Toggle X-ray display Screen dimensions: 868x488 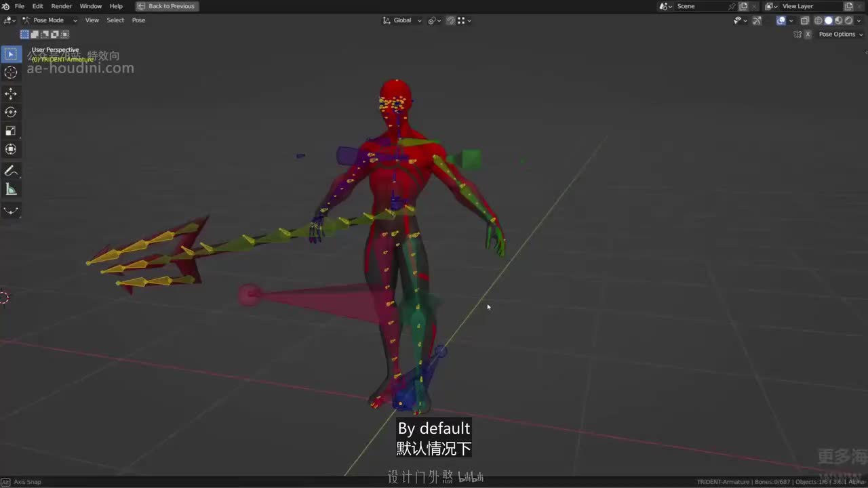pyautogui.click(x=805, y=20)
